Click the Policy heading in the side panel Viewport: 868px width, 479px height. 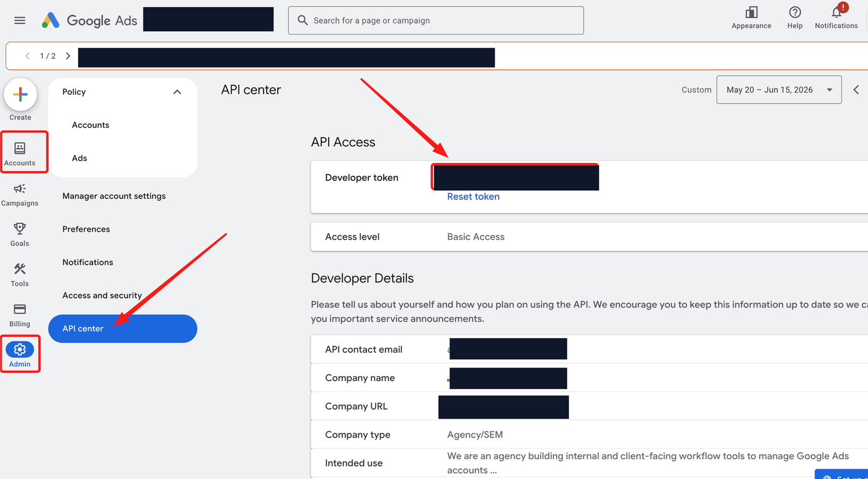click(x=74, y=92)
